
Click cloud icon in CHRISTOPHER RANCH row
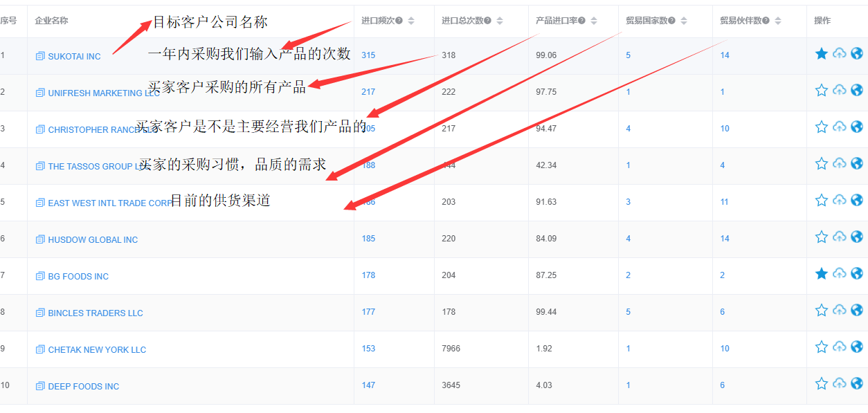[839, 127]
